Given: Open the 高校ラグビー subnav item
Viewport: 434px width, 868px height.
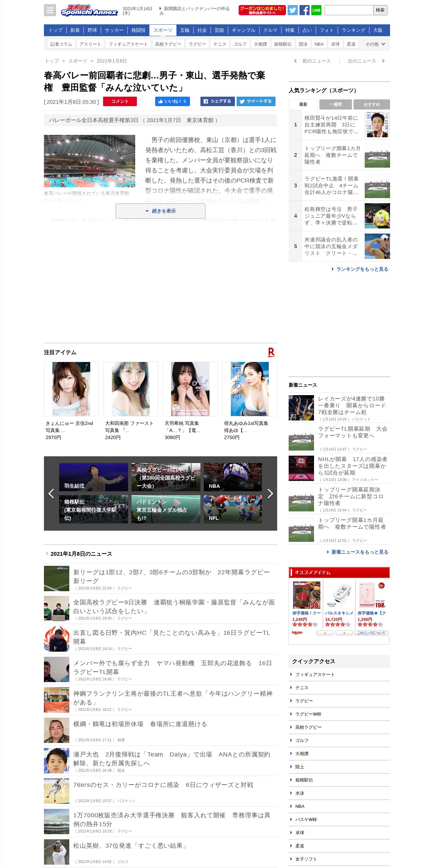Looking at the screenshot, I should point(168,44).
